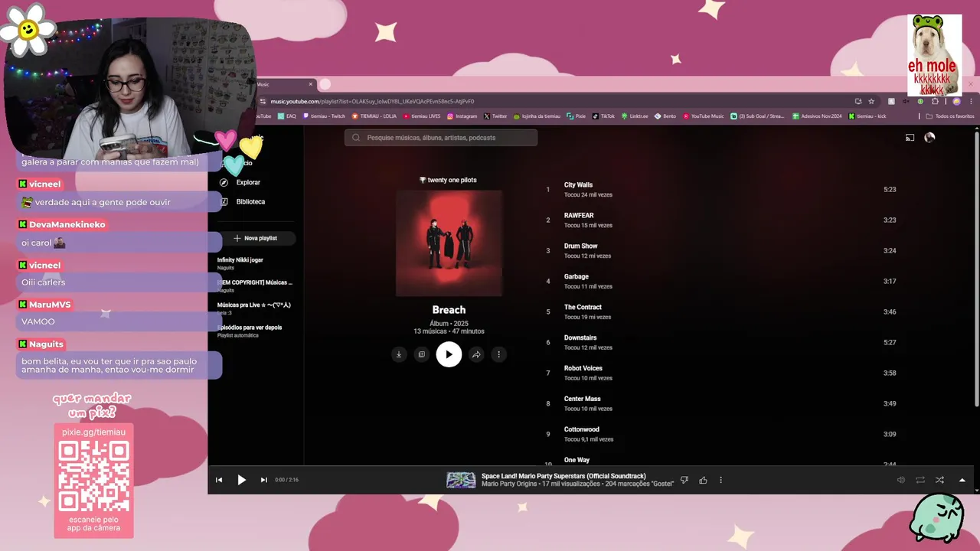The height and width of the screenshot is (551, 980).
Task: Open the Instagram bookmark
Action: pos(462,116)
